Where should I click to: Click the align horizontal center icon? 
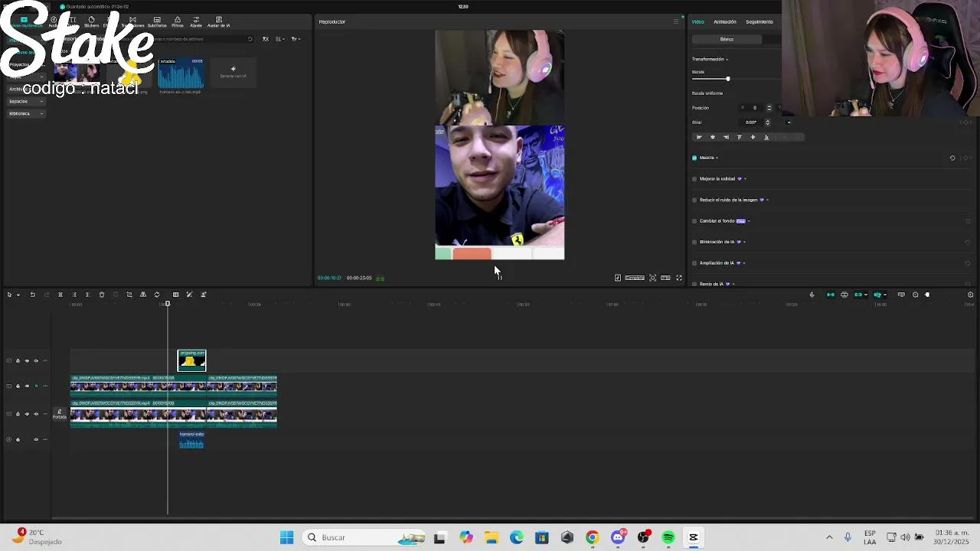click(x=712, y=137)
